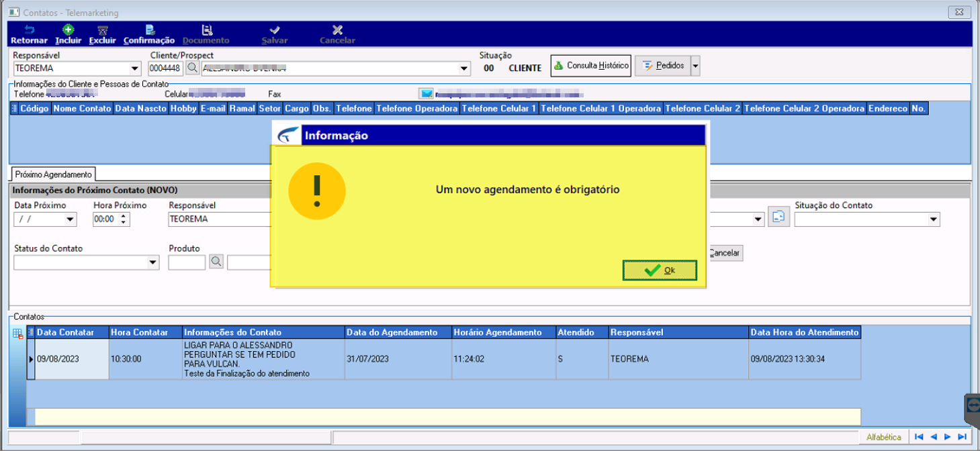Open the Situação do Contato dropdown

(x=934, y=219)
